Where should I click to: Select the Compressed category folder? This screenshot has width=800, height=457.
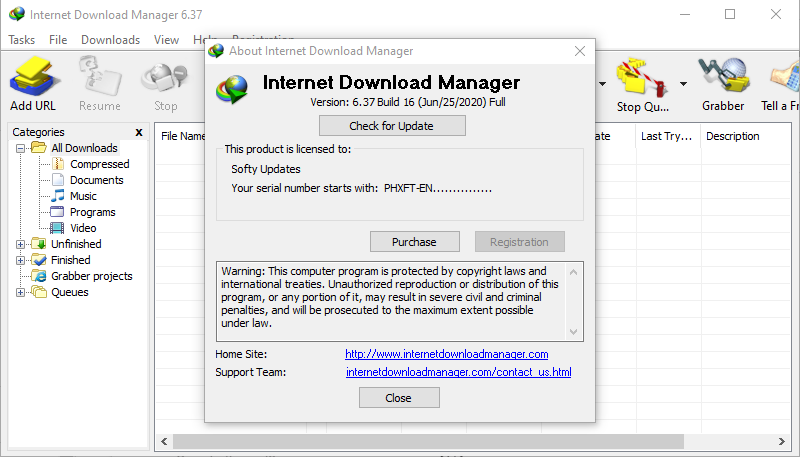point(58,164)
